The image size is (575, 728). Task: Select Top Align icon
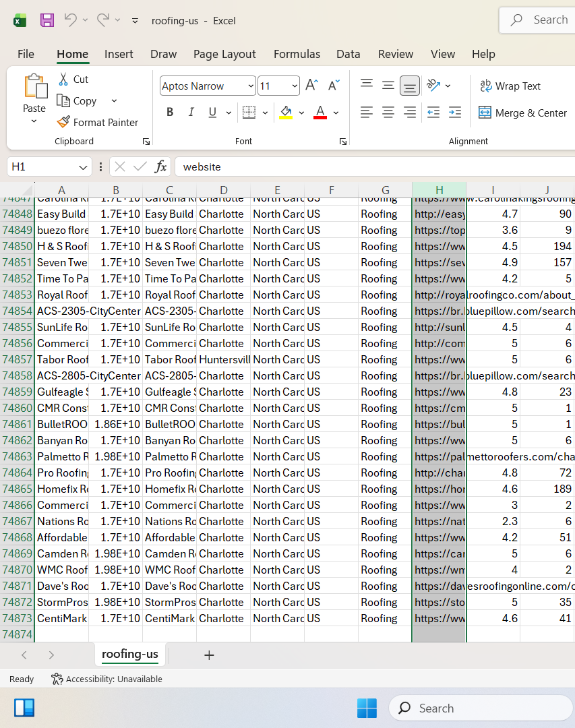367,85
